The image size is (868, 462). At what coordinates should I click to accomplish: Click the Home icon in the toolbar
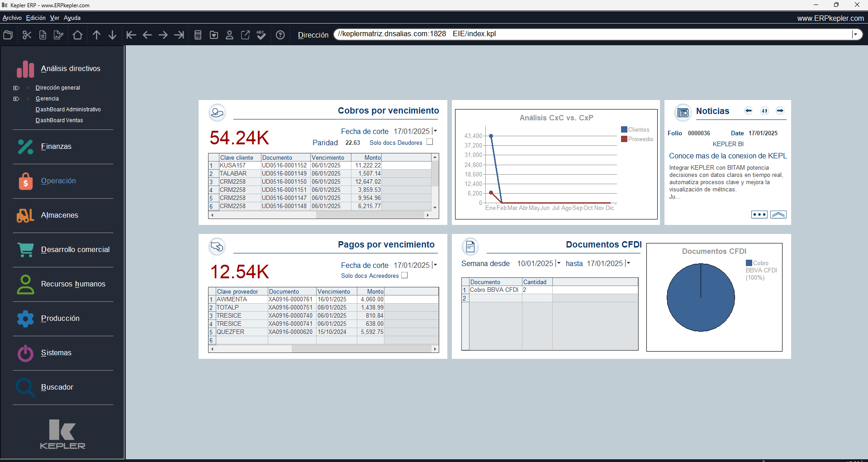click(77, 35)
